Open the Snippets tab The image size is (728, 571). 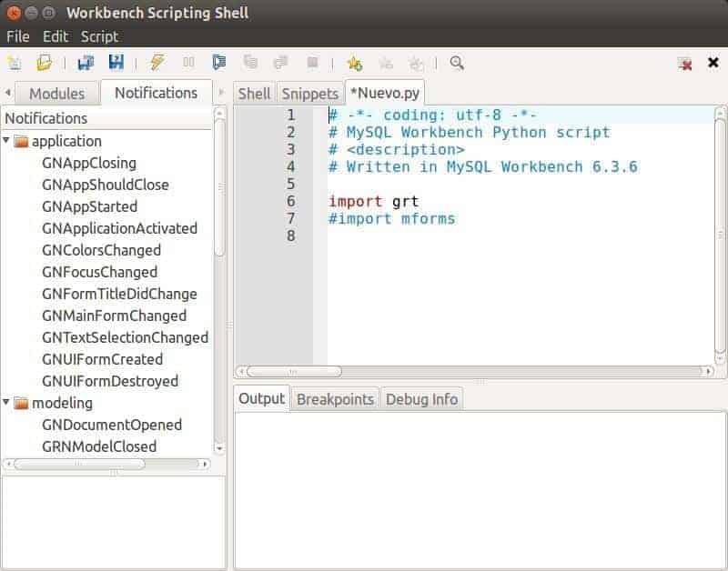[309, 94]
